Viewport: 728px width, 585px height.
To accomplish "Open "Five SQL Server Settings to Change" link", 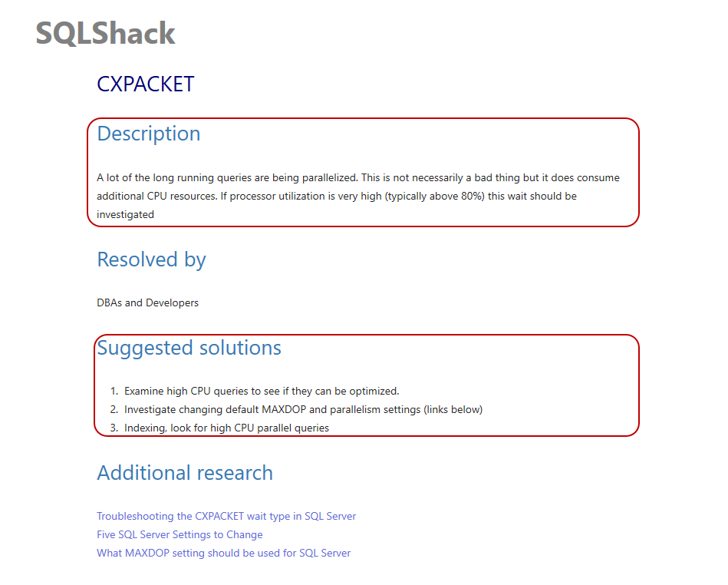I will (x=180, y=535).
